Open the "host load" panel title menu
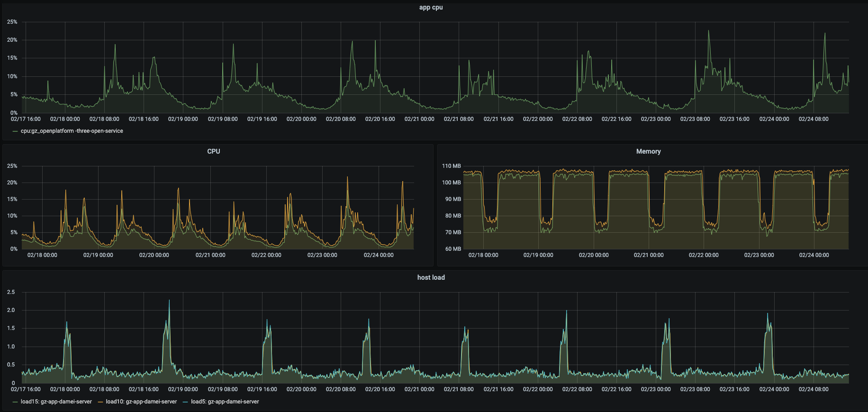The image size is (868, 412). point(431,277)
